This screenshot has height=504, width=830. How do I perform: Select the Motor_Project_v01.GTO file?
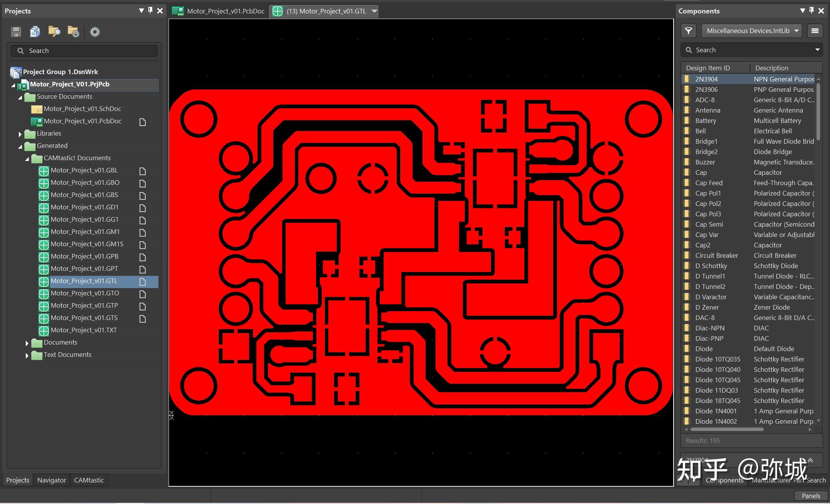(85, 293)
